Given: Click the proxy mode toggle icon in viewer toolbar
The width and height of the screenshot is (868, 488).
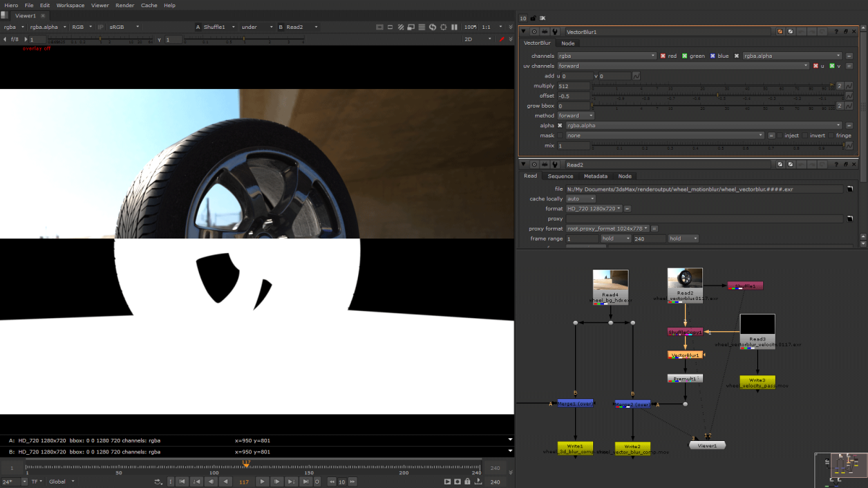Looking at the screenshot, I should tap(401, 27).
